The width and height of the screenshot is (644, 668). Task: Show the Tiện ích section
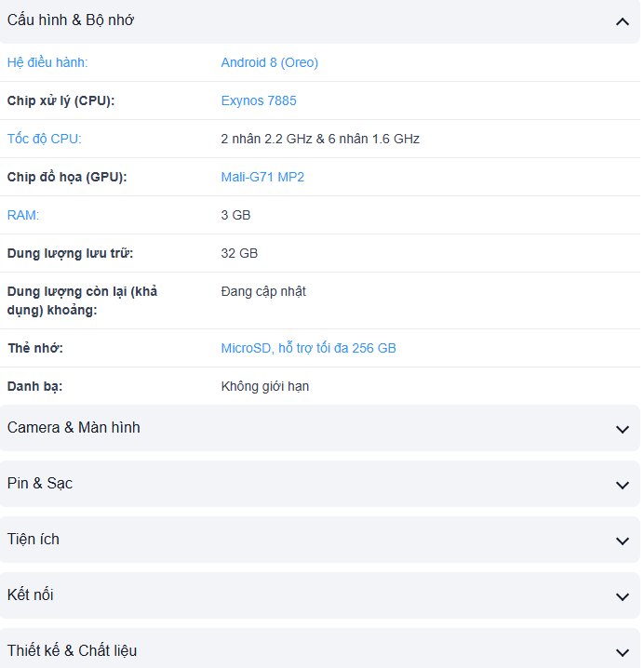[x=34, y=539]
